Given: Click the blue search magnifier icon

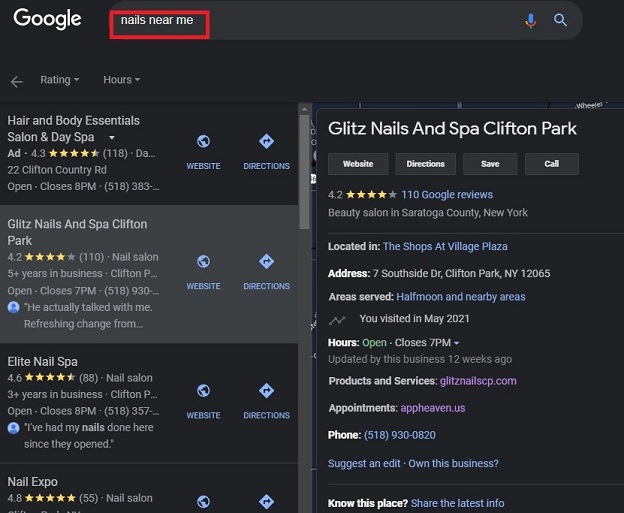Looking at the screenshot, I should tap(561, 20).
